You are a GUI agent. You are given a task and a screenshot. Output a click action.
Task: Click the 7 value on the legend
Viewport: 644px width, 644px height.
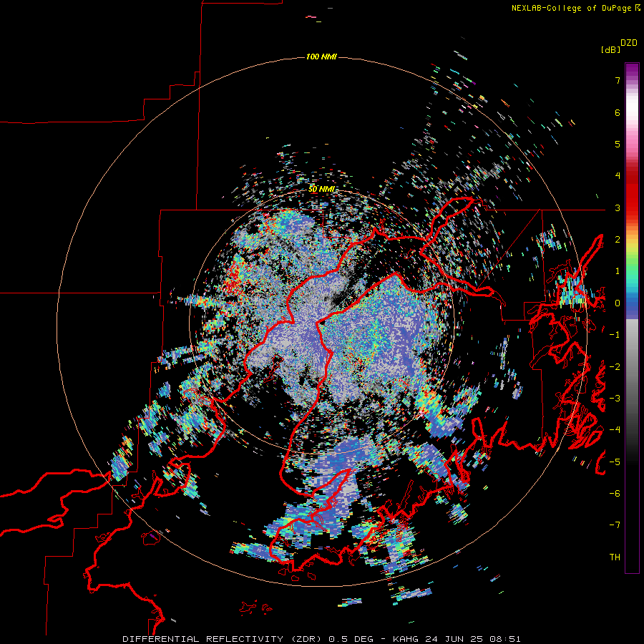pos(618,80)
